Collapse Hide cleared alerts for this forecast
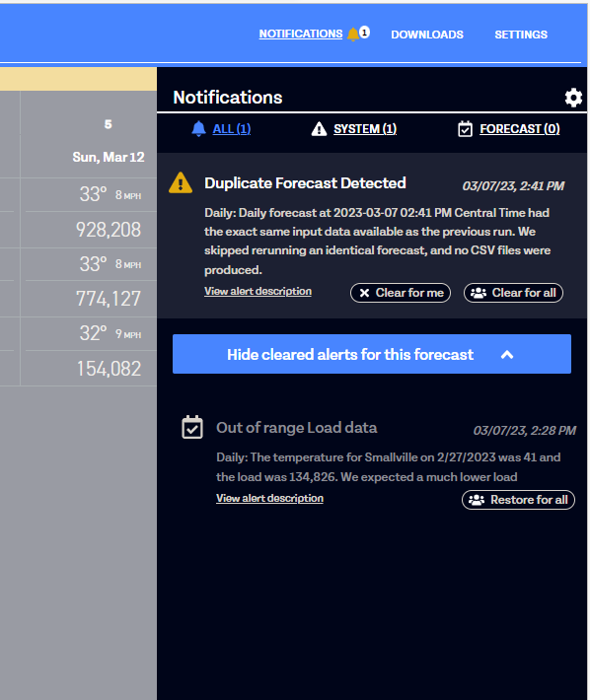Viewport: 590px width, 700px height. coord(372,354)
